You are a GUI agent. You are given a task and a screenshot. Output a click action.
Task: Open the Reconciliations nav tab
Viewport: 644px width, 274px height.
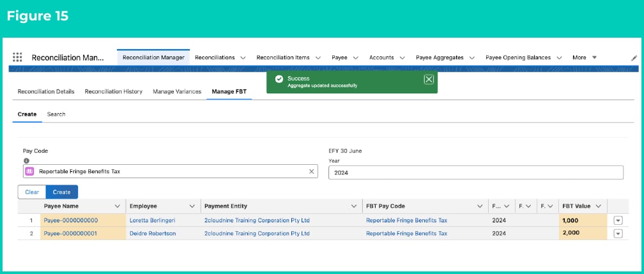click(215, 57)
